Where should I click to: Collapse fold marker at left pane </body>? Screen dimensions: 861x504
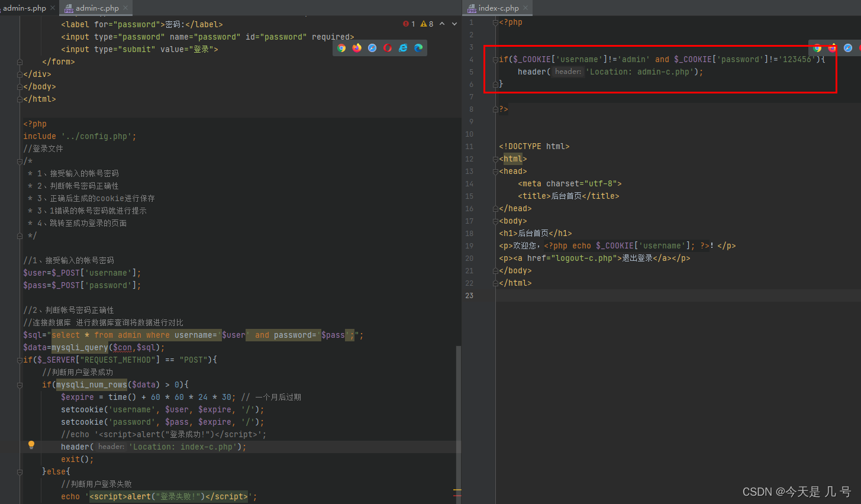pyautogui.click(x=20, y=87)
